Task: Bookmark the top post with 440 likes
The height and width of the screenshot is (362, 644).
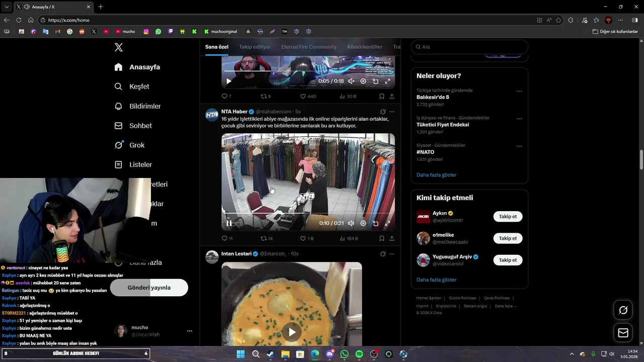Action: 382,96
